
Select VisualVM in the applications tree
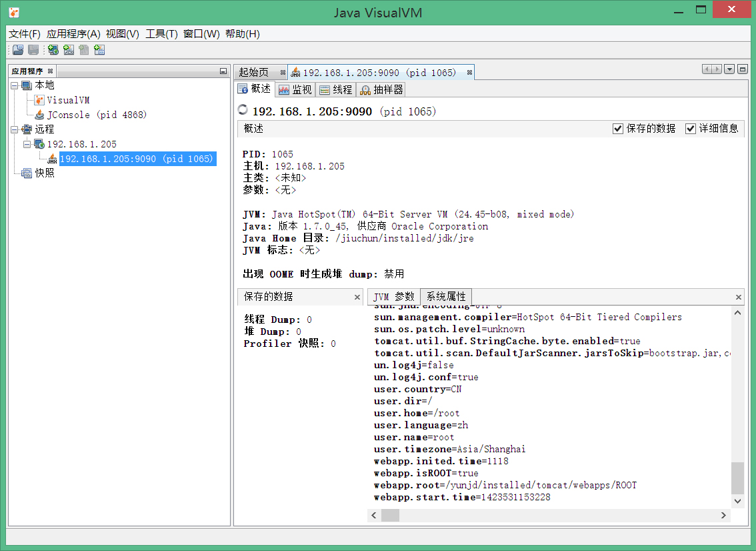pyautogui.click(x=67, y=100)
